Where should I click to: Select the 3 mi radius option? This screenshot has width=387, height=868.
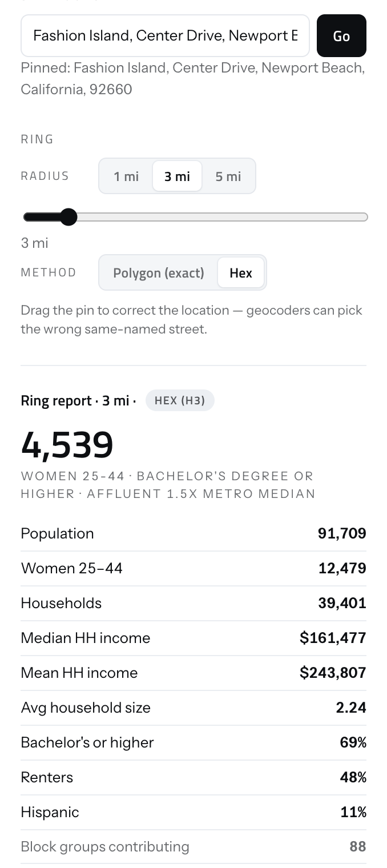point(177,176)
